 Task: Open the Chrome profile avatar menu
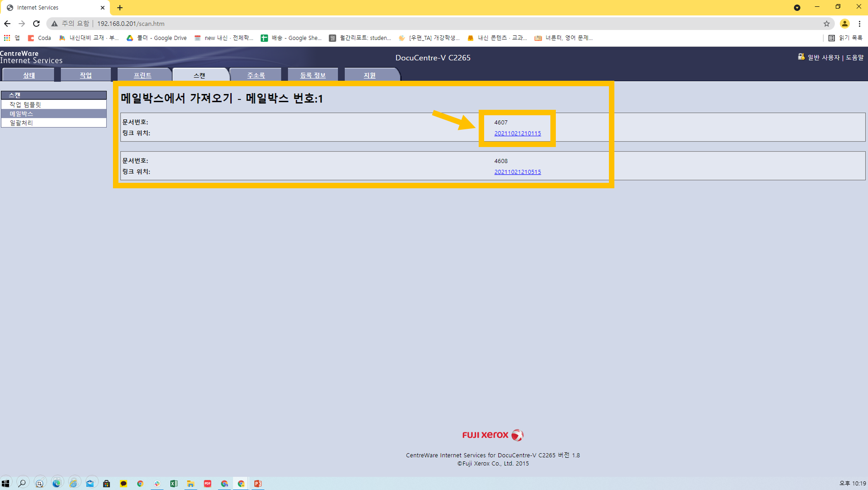coord(844,24)
